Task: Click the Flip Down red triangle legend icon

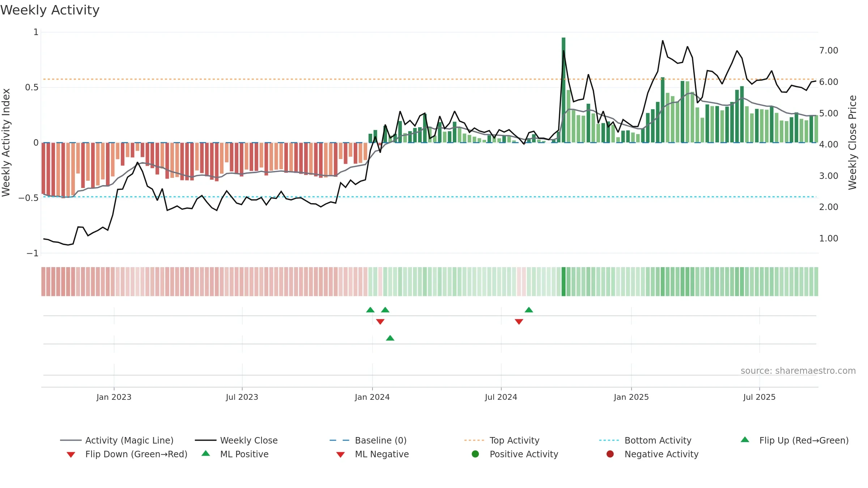Action: (71, 455)
